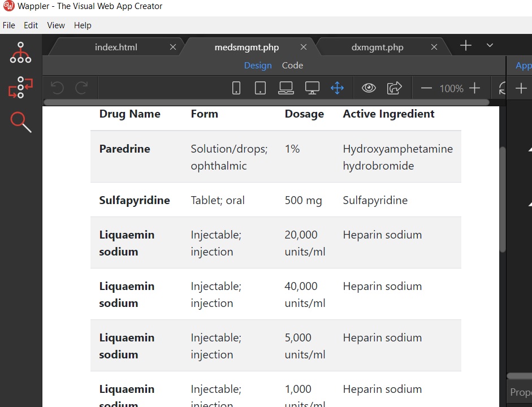The height and width of the screenshot is (407, 532).
Task: Open the Edit menu
Action: (x=31, y=25)
